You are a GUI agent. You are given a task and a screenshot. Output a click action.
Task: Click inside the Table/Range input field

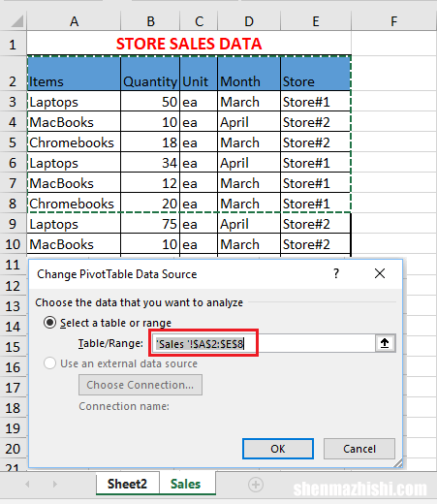(264, 343)
